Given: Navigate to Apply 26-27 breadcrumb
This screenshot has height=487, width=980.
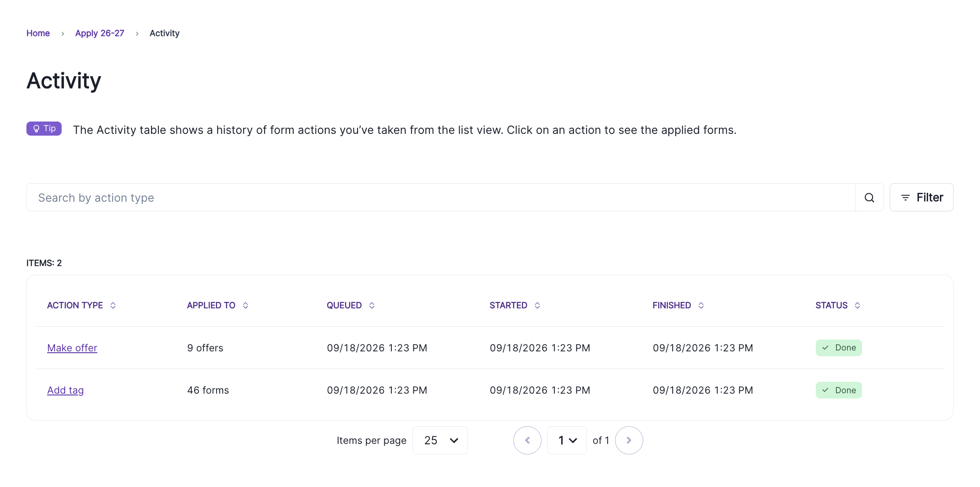Looking at the screenshot, I should pos(99,33).
